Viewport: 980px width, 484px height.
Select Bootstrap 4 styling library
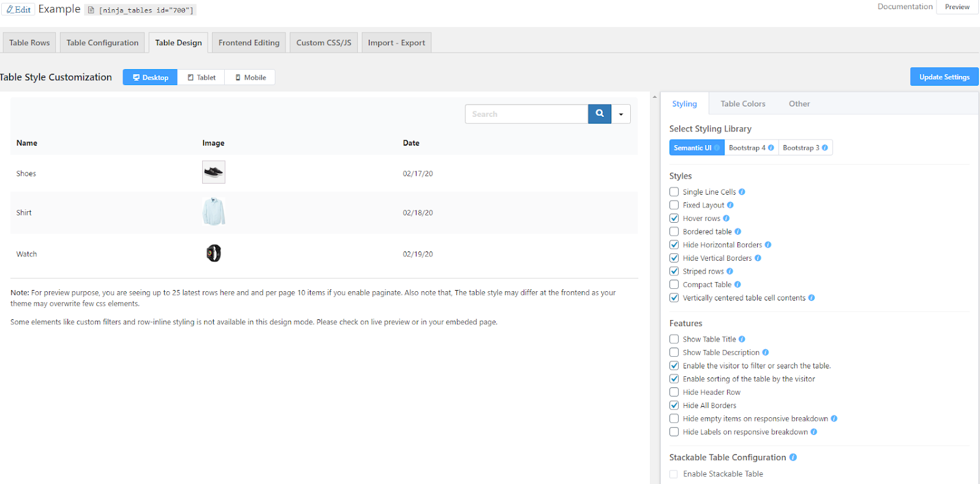click(751, 148)
